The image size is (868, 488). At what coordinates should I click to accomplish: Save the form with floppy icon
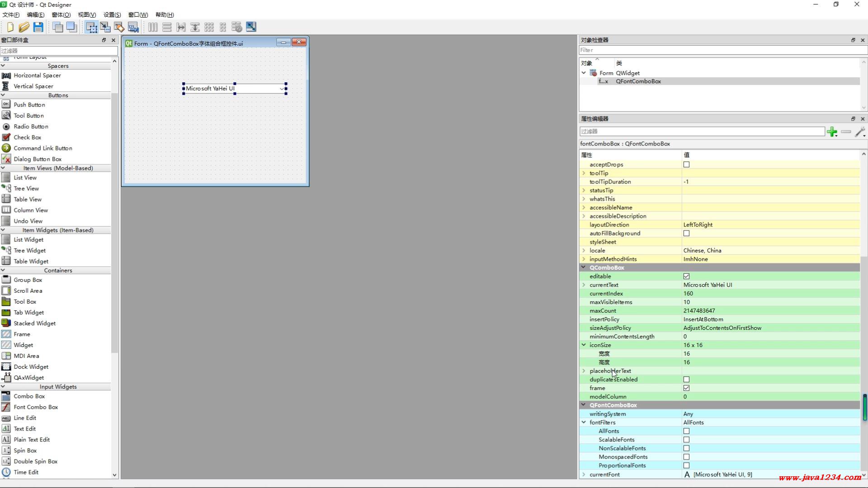click(38, 27)
